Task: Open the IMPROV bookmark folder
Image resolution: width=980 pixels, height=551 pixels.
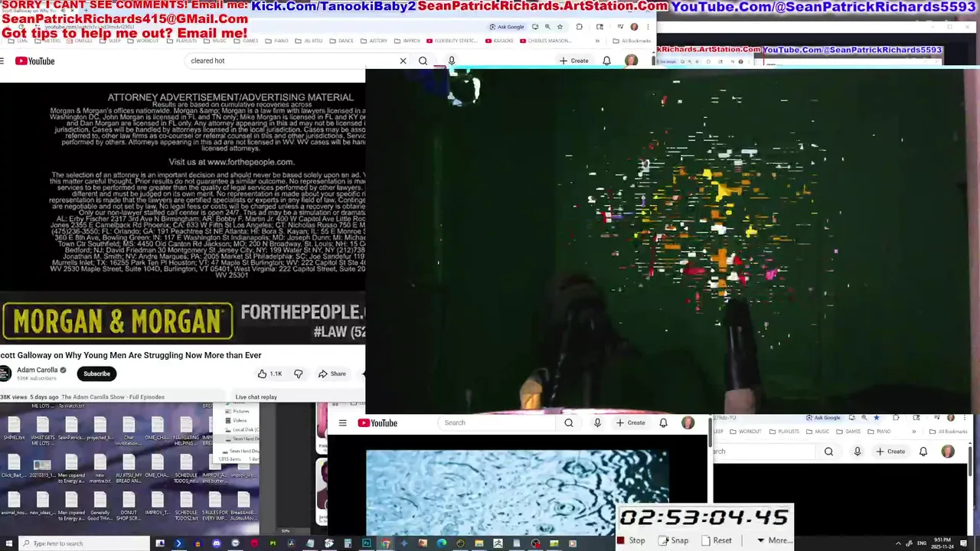Action: click(x=407, y=41)
